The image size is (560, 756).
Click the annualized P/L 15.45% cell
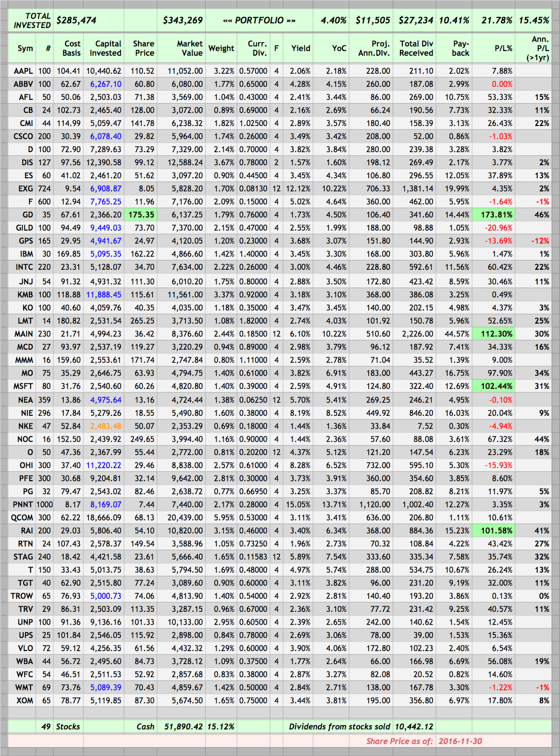tap(533, 21)
